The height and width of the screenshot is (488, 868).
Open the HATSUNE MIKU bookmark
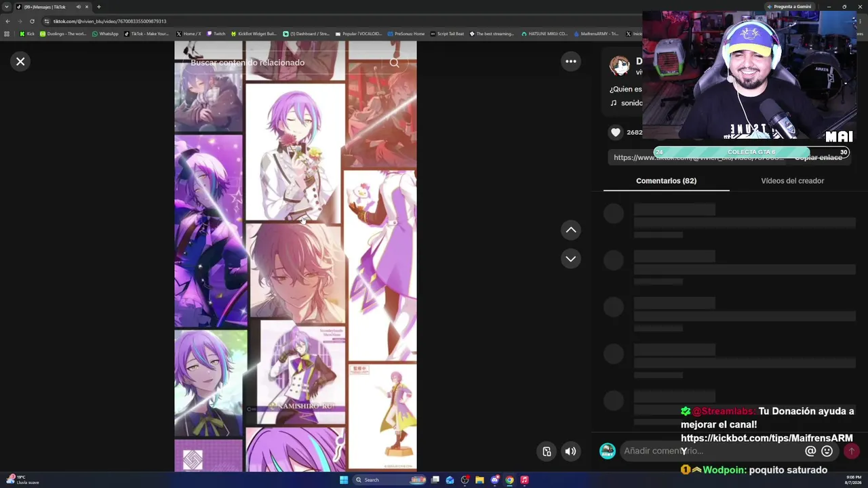(x=544, y=34)
